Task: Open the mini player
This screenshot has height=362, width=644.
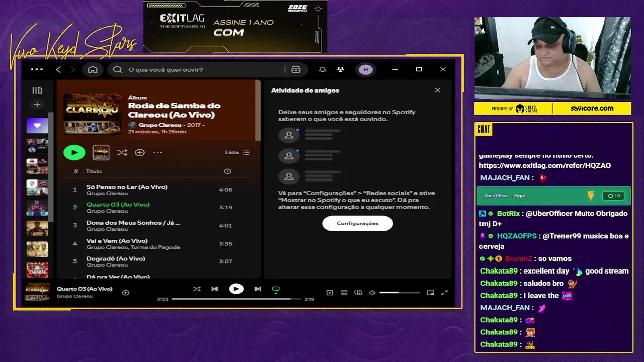Action: click(x=430, y=292)
